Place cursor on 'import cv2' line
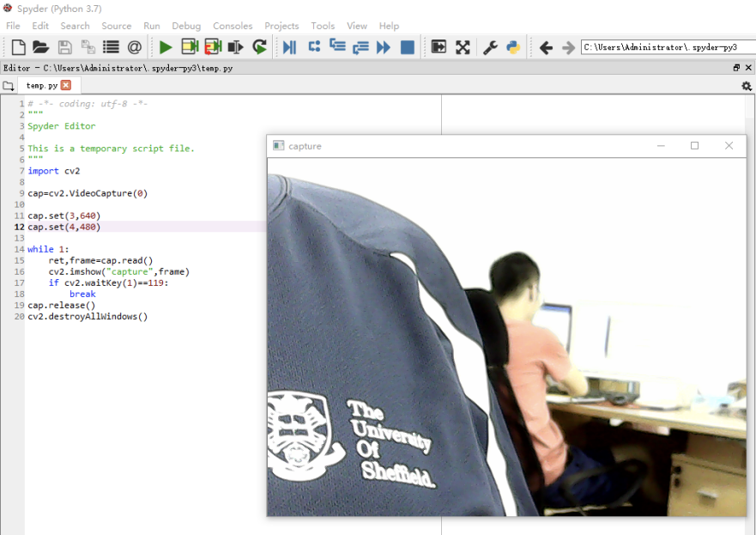Image resolution: width=756 pixels, height=535 pixels. (54, 171)
